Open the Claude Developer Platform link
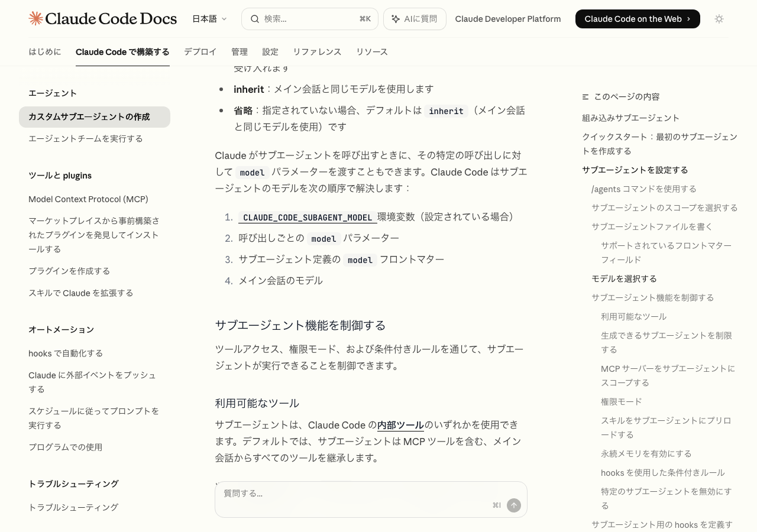Viewport: 757px width, 532px height. point(507,19)
